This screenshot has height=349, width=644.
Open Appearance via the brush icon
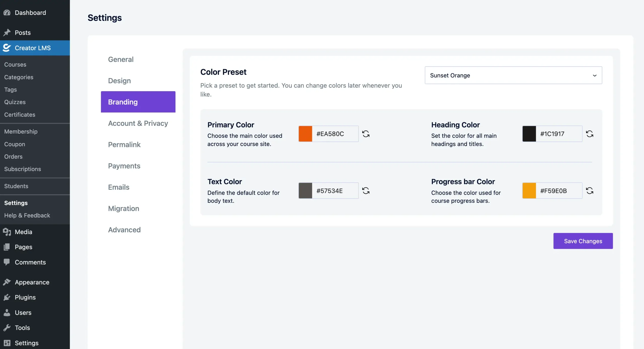click(7, 282)
